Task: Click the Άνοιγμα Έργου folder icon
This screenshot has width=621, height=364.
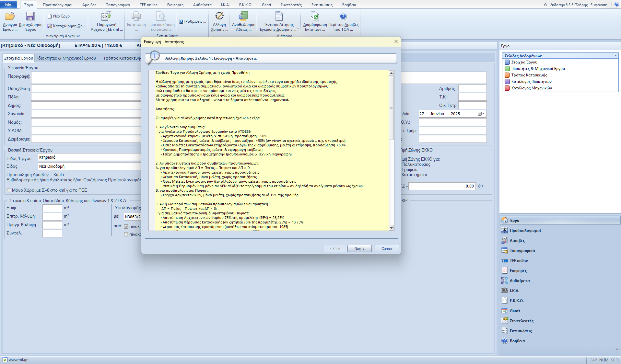Action: point(10,17)
